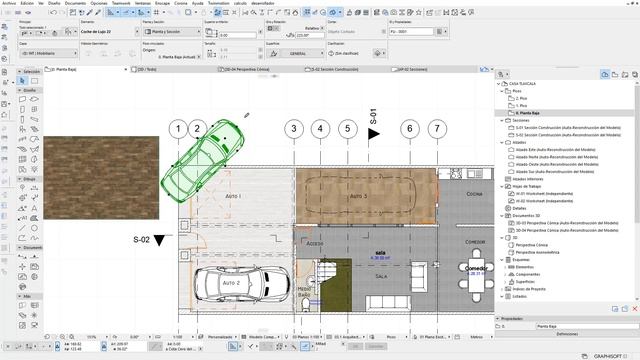Viewport: 640px width, 360px height.
Task: Collapse the Diseño toolbox section
Action: click(x=20, y=90)
